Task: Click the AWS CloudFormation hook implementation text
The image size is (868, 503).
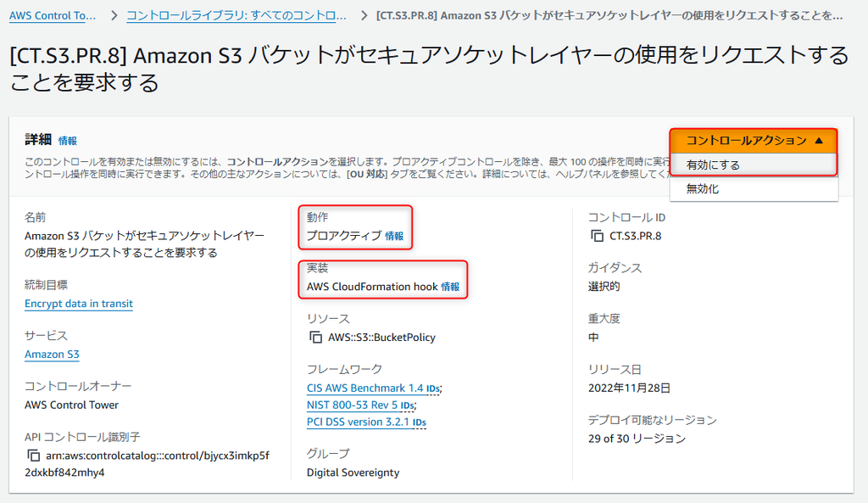Action: [372, 287]
